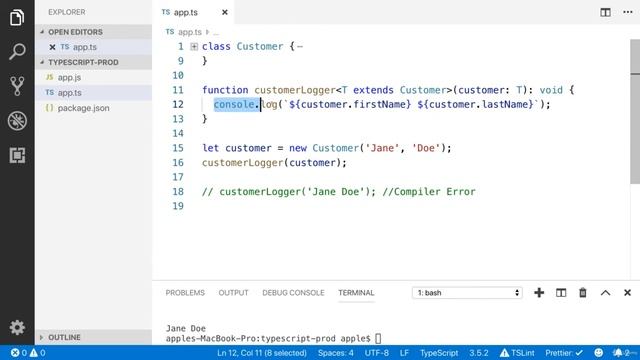Click the editor vertical scrollbar thumb
This screenshot has height=360, width=640.
(x=635, y=111)
